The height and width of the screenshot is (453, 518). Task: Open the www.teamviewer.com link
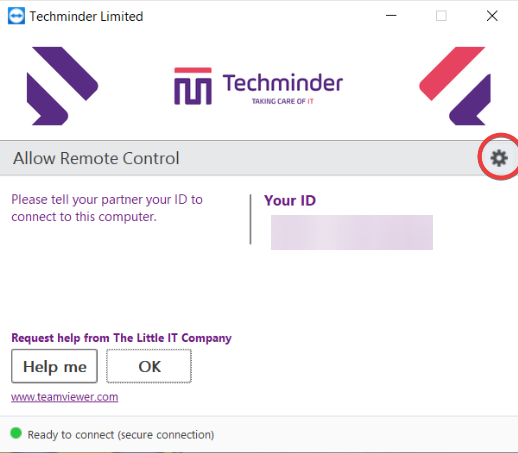64,397
